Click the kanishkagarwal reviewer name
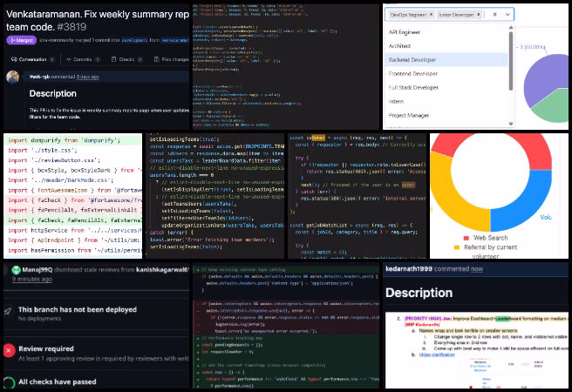The image size is (572, 392). tap(163, 270)
